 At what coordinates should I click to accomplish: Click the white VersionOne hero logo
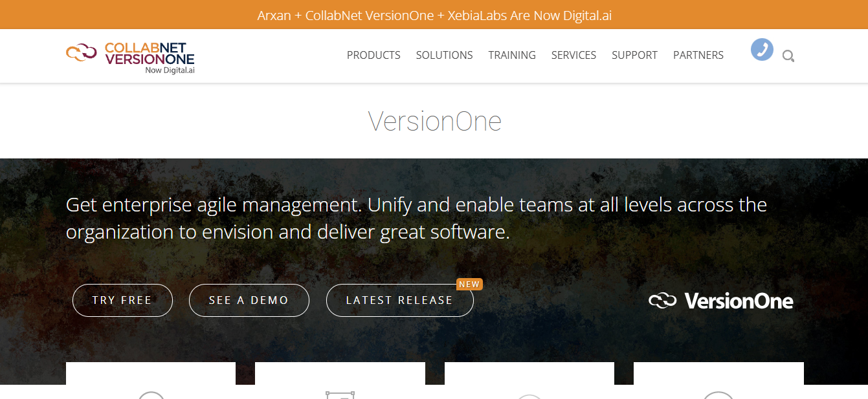pos(721,301)
